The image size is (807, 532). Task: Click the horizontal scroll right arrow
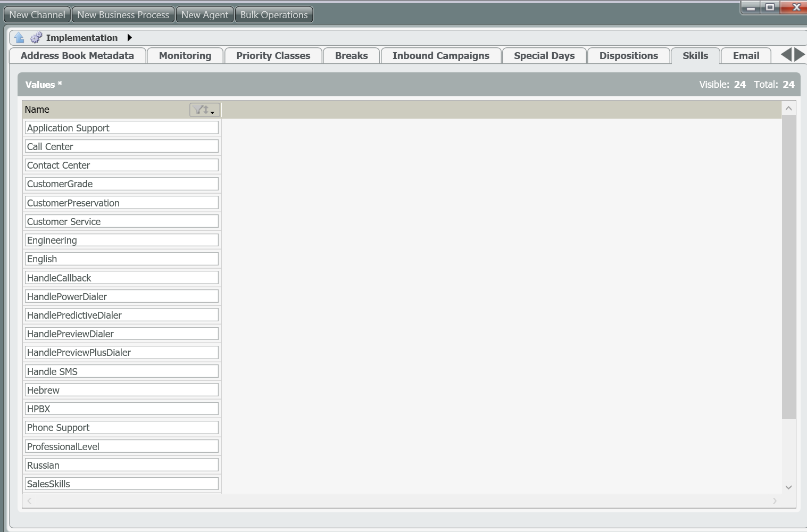775,501
